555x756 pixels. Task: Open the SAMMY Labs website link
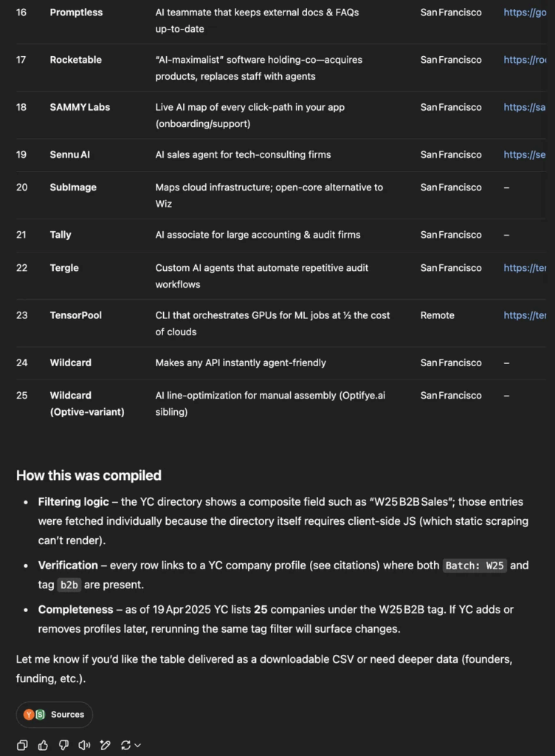coord(524,107)
